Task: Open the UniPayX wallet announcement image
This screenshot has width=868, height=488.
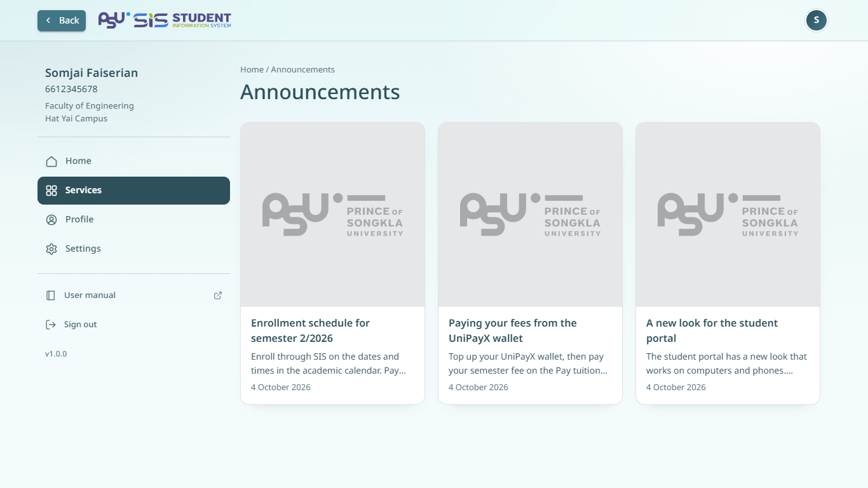Action: tap(530, 215)
